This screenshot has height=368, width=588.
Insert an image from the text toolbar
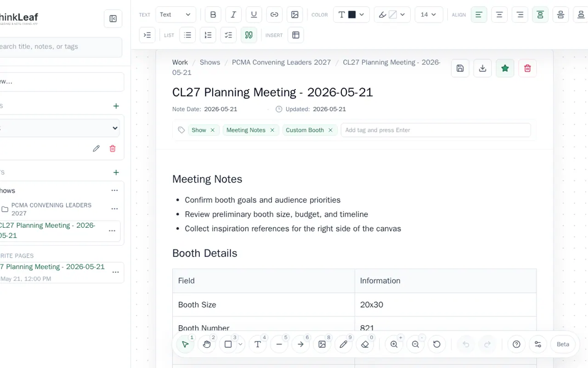tap(295, 15)
